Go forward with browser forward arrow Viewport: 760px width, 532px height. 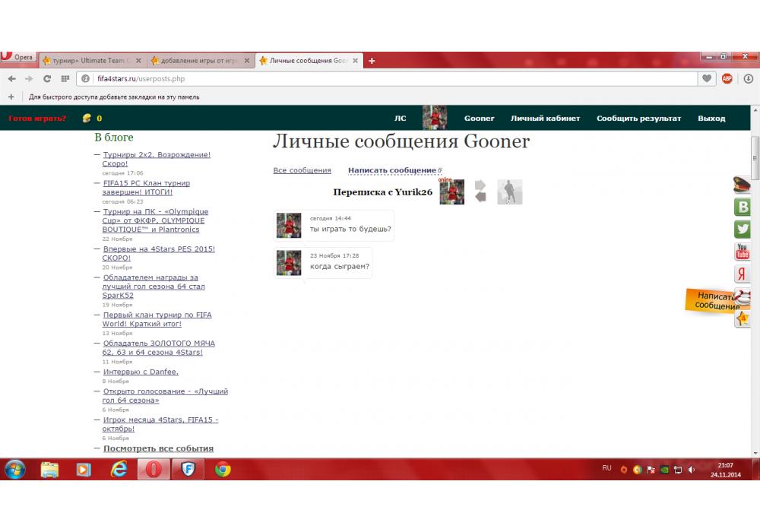tap(29, 78)
